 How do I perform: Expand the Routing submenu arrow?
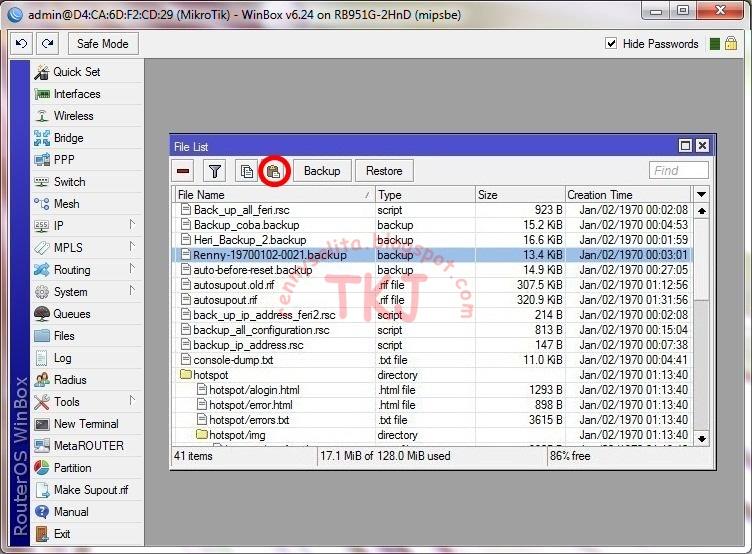[x=132, y=268]
